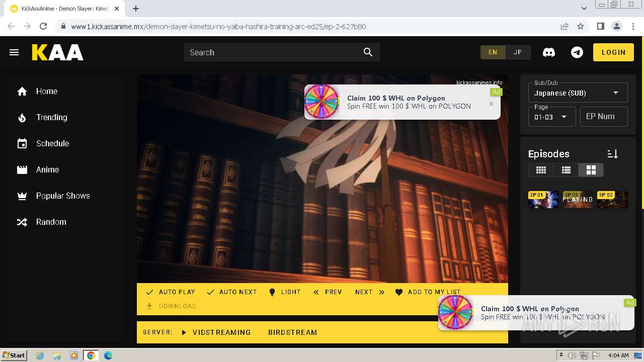Toggle the Light mode button
Viewport: 644px width, 362px height.
click(285, 292)
